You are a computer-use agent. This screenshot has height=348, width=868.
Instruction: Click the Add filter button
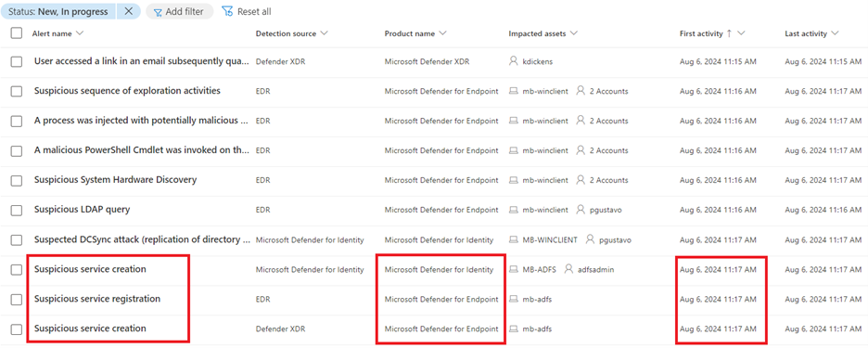(x=179, y=12)
